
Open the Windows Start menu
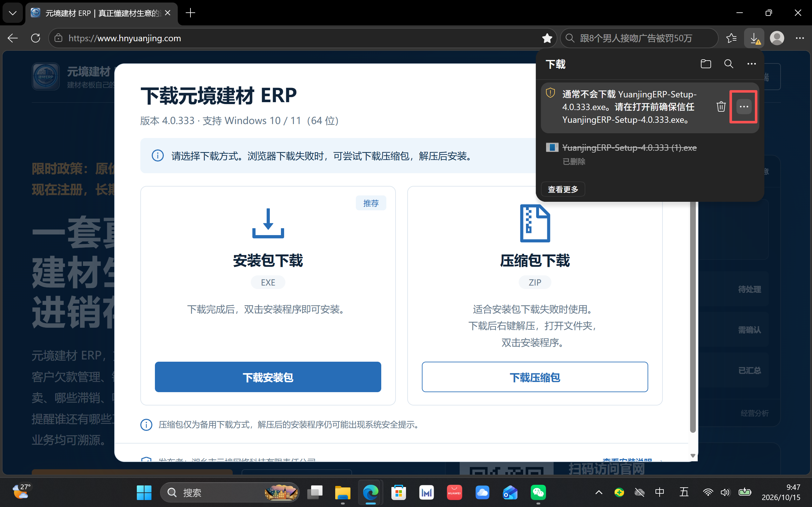pos(144,493)
